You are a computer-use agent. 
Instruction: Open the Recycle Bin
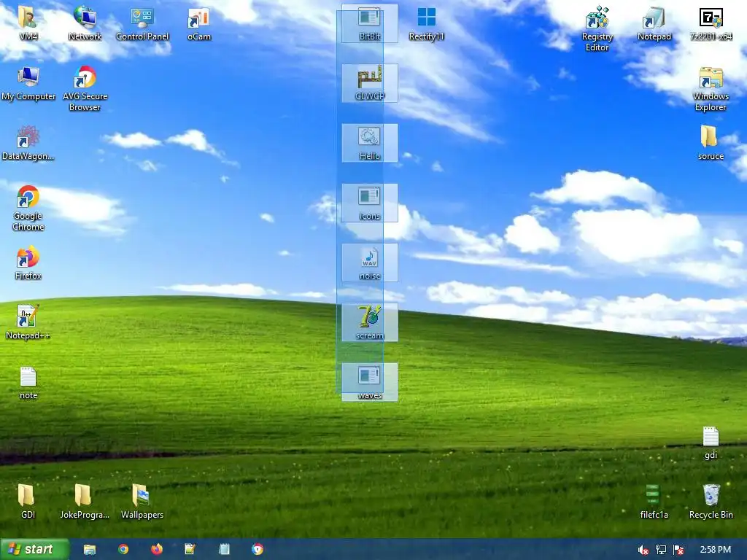tap(711, 502)
